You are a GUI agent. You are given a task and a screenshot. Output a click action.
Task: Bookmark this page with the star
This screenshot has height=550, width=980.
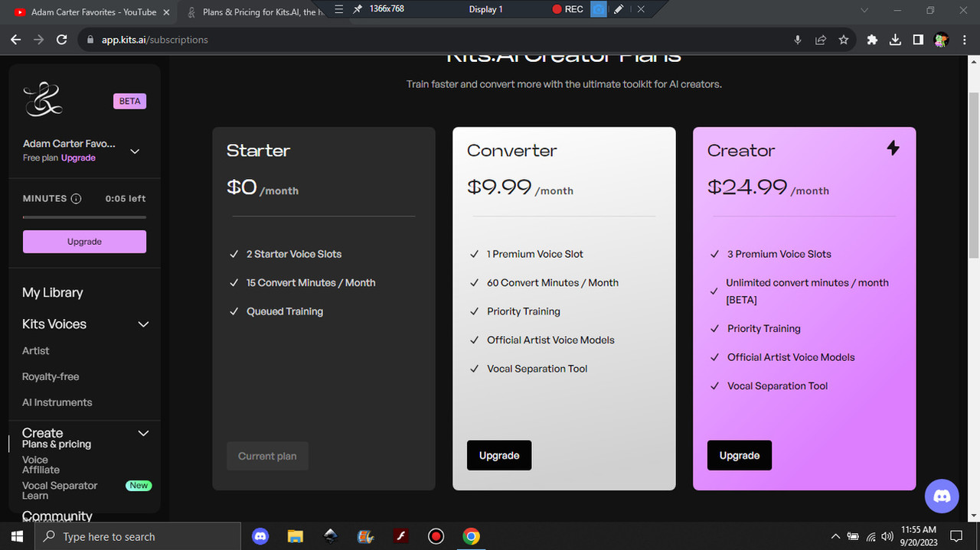point(844,40)
